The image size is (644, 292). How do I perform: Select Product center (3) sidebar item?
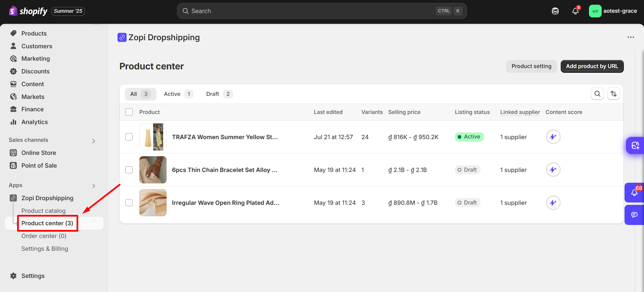coord(47,223)
